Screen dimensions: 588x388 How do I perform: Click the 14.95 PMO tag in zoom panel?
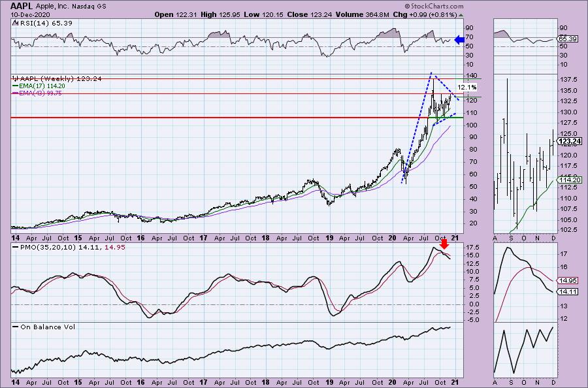pos(568,280)
